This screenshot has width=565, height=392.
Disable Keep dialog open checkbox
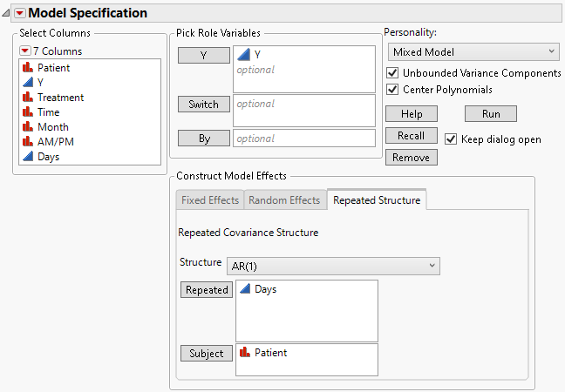(451, 139)
